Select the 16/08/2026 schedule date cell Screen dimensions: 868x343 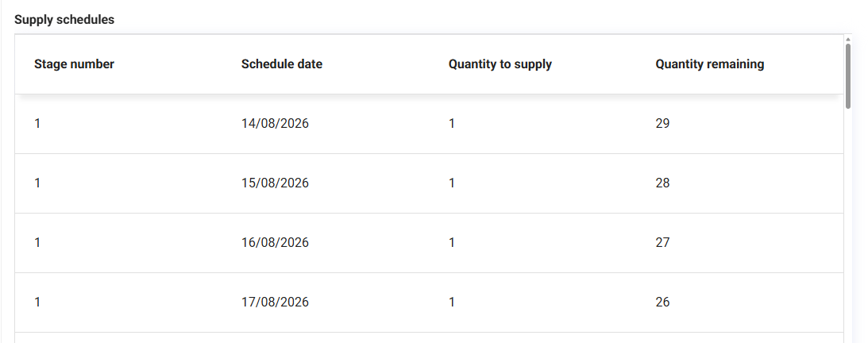tap(275, 242)
